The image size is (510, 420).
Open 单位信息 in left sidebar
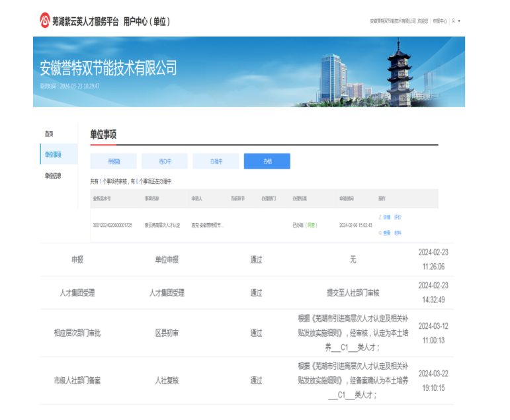pos(53,176)
